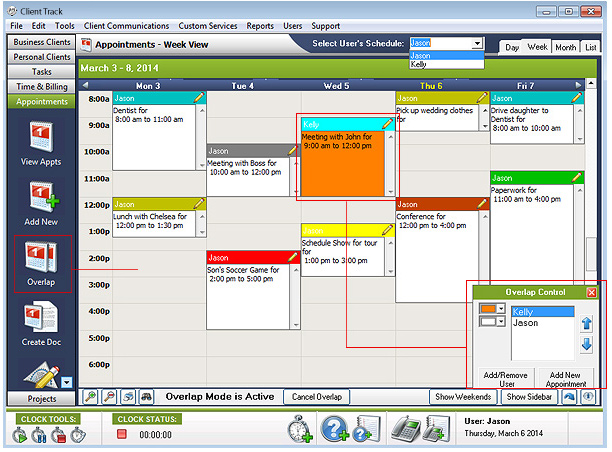The image size is (612, 452).
Task: Click the Cancel Overlap button
Action: tap(317, 397)
